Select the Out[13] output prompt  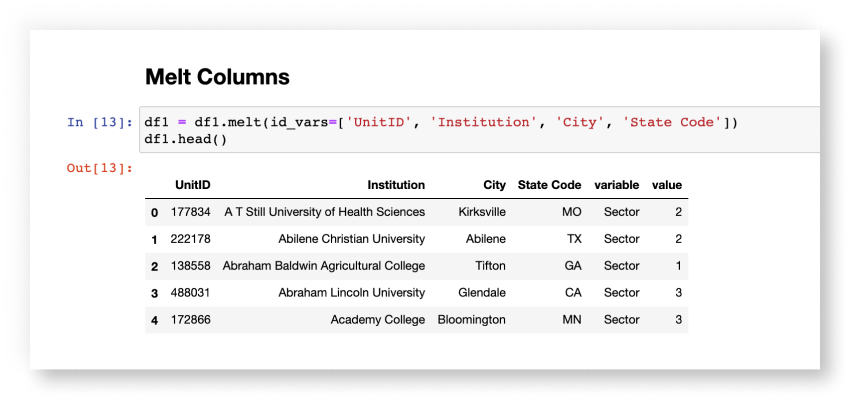pos(99,167)
